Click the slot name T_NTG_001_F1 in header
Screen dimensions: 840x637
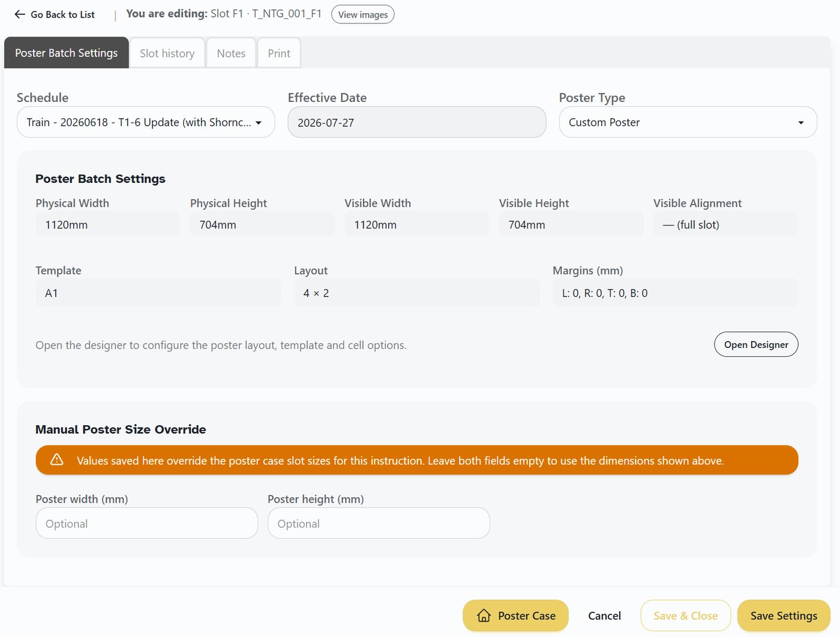coord(287,14)
